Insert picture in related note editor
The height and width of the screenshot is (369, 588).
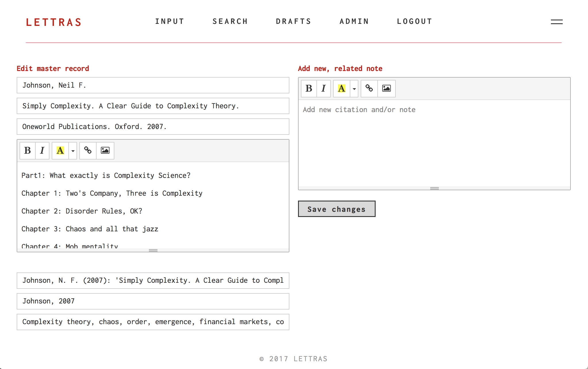click(387, 89)
